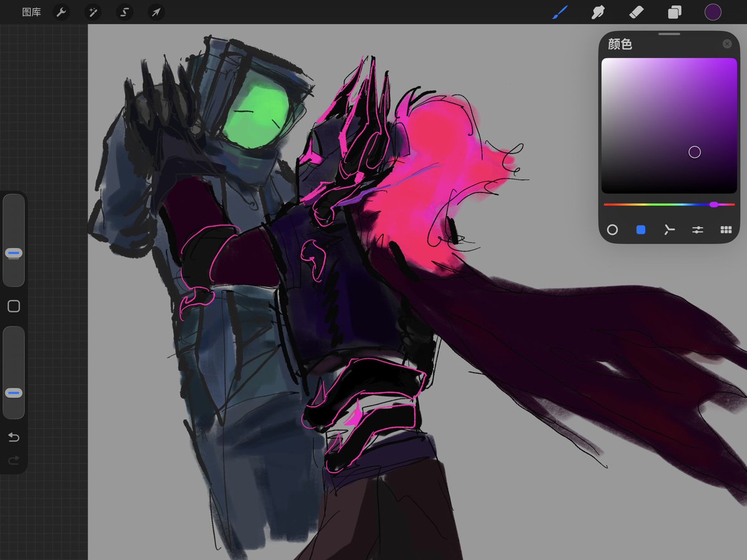Tap the active purple color circle
The width and height of the screenshot is (747, 560).
tap(713, 12)
